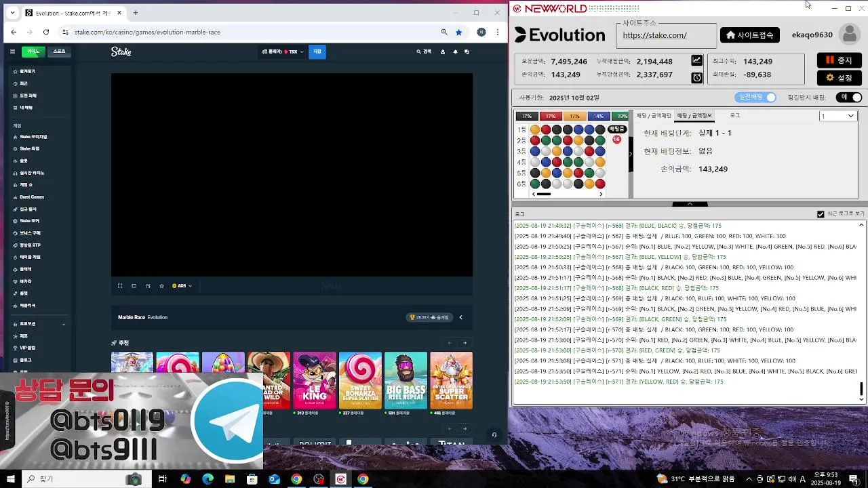Image resolution: width=868 pixels, height=488 pixels.
Task: Click the 사이트주소 URL field
Action: 666,35
